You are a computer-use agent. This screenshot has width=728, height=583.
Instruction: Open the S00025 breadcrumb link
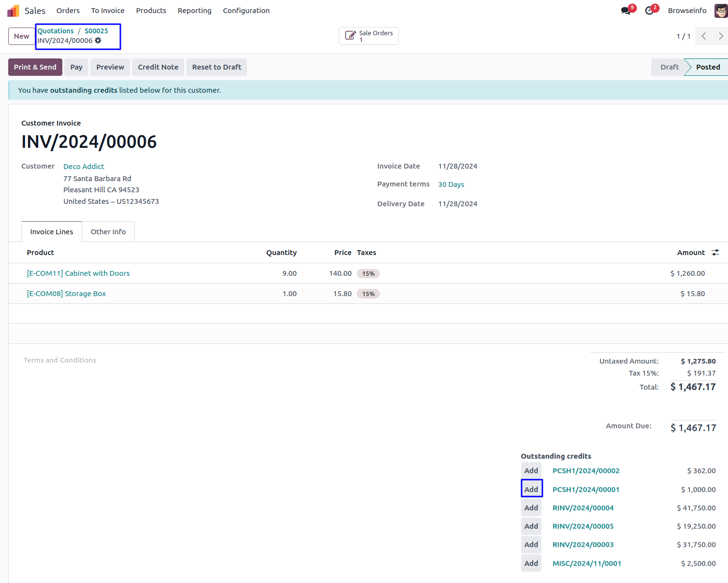pyautogui.click(x=96, y=31)
